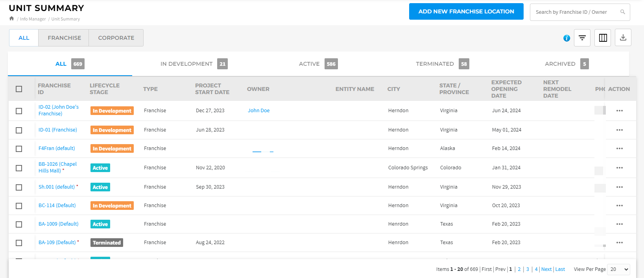Expand the View Per Page dropdown
Screen dimensions: 644x278
point(618,269)
